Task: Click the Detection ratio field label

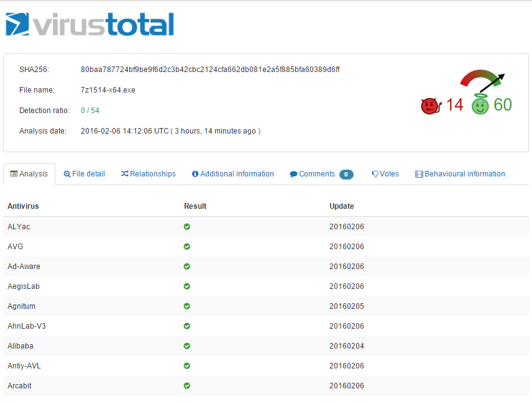Action: click(x=45, y=111)
